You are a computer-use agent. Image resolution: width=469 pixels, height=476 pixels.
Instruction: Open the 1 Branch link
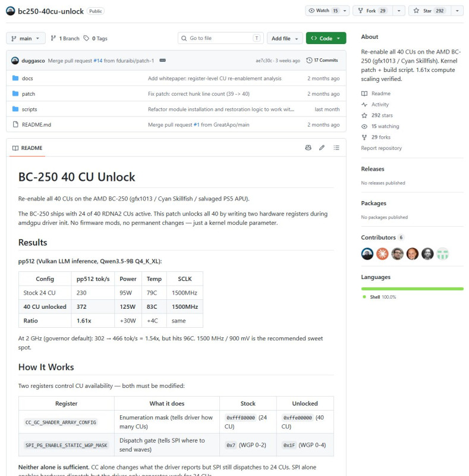click(x=65, y=38)
